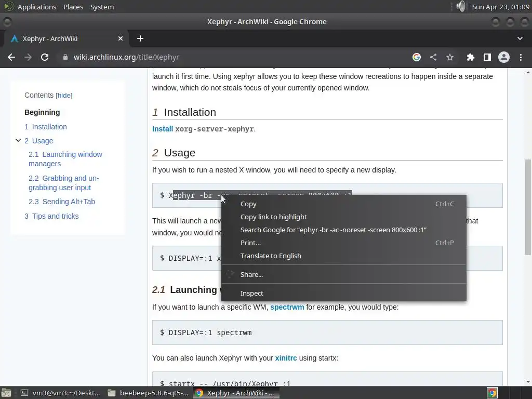Switch to beebeep-5.8.6-qt5 folder window
This screenshot has width=532, height=399.
click(x=148, y=393)
